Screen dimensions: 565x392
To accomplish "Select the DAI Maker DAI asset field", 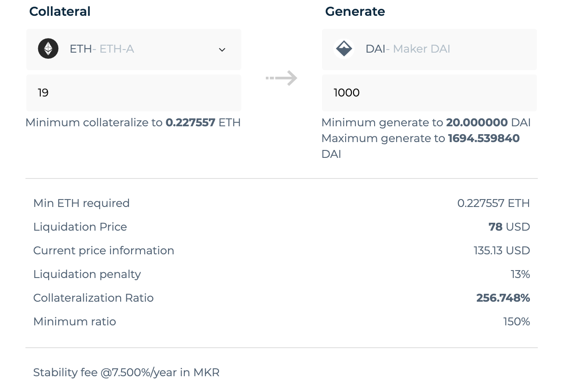I will (429, 50).
